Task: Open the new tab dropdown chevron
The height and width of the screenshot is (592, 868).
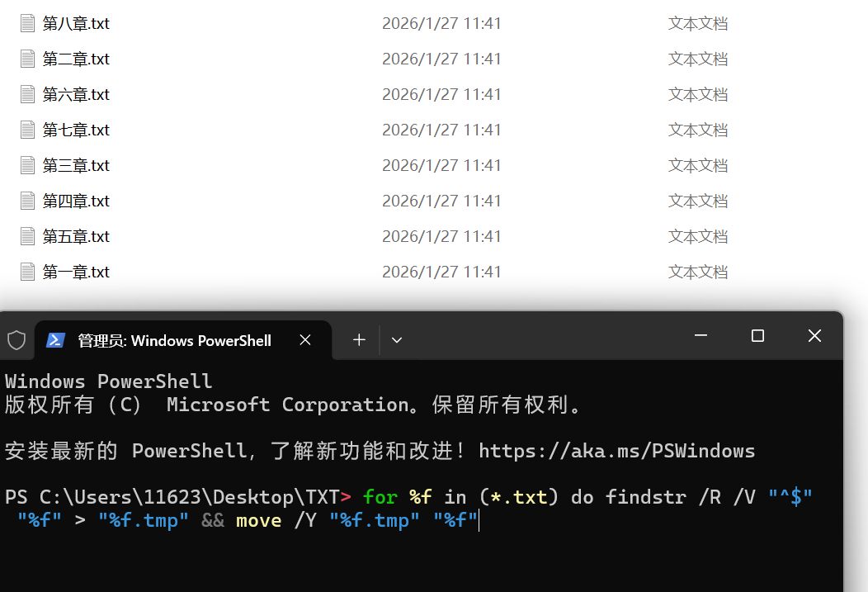Action: coord(397,339)
